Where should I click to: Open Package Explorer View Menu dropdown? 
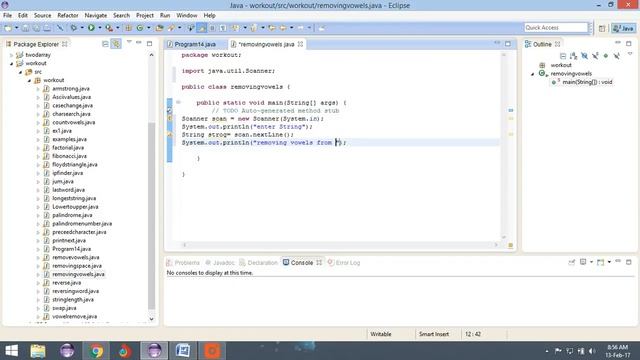pos(129,42)
